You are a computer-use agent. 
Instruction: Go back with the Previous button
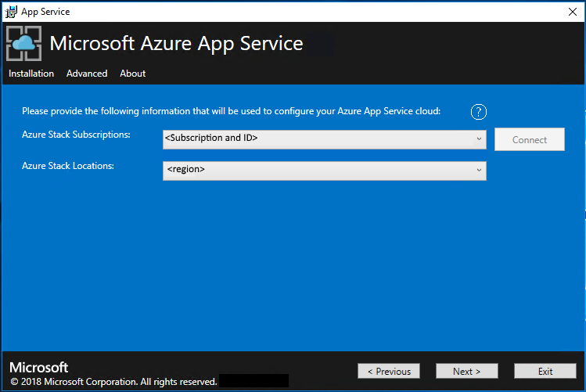(389, 371)
